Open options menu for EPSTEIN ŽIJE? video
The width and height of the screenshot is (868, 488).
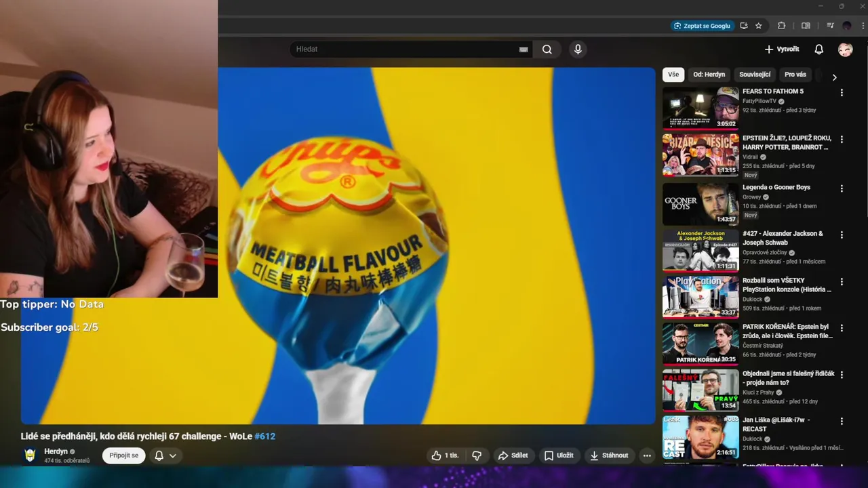[842, 140]
